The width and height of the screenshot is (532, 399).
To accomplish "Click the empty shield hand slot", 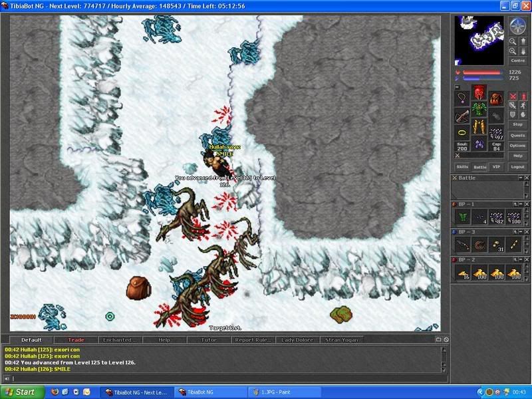I will click(x=496, y=116).
